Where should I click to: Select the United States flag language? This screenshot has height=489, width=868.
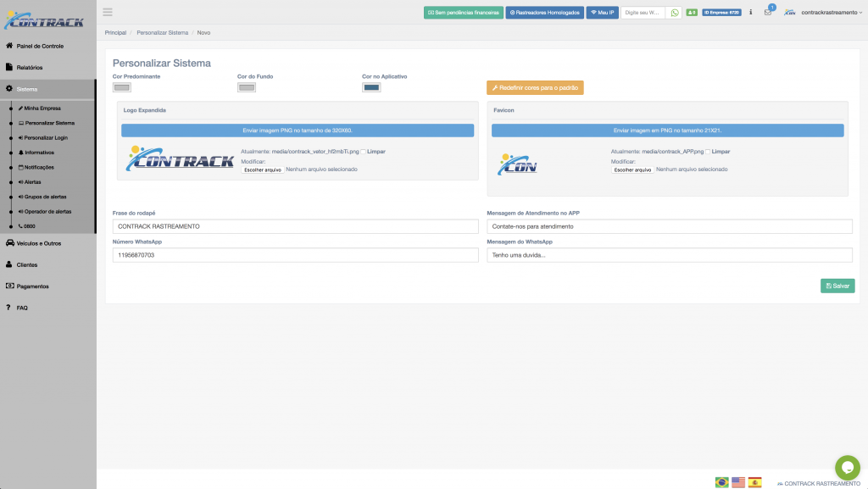pos(738,482)
